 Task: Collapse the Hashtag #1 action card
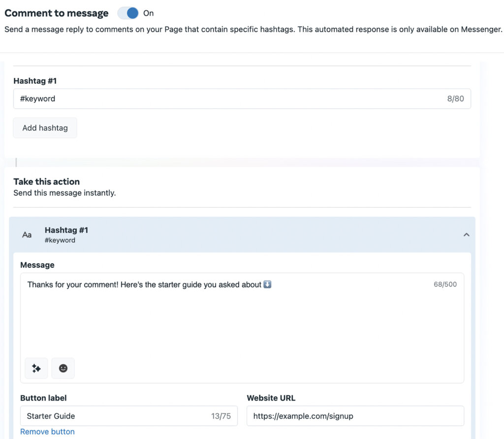(x=467, y=235)
